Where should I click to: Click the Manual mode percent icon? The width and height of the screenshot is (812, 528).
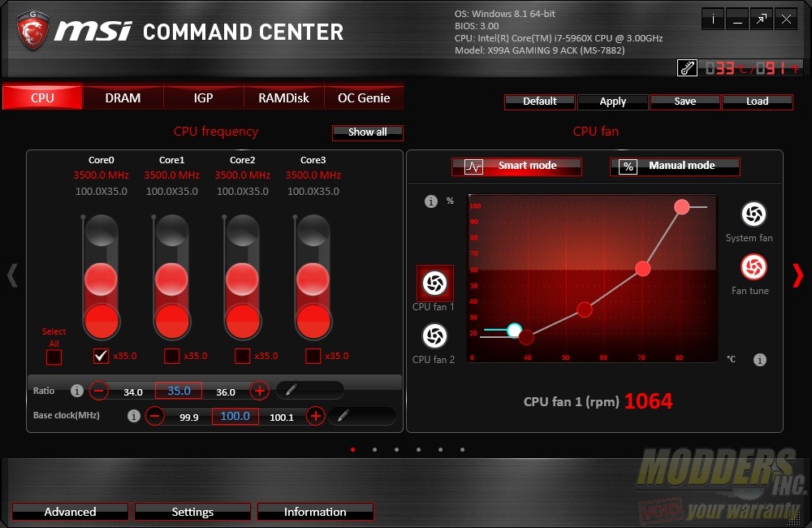pos(628,167)
